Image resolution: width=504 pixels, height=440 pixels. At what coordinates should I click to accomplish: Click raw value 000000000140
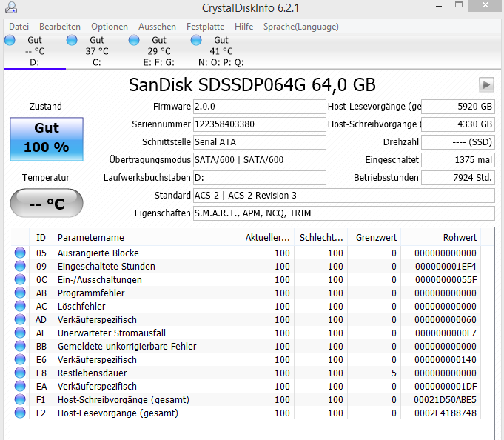tap(446, 359)
